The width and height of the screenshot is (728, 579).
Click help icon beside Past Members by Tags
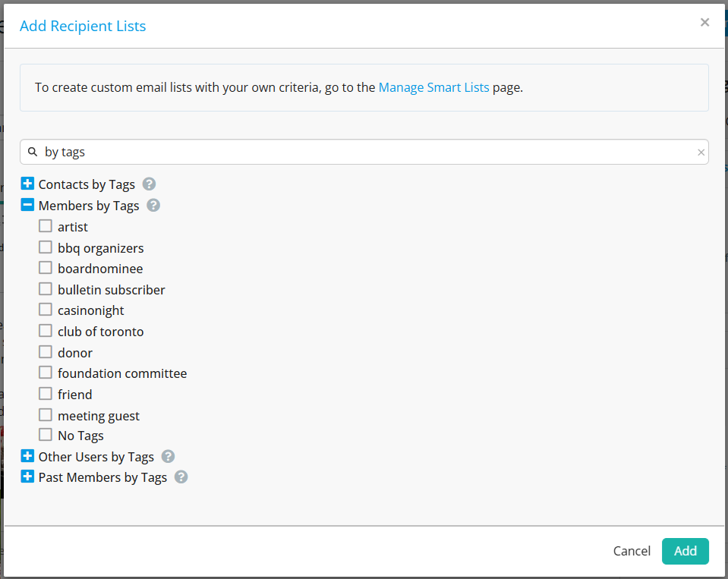tap(181, 477)
